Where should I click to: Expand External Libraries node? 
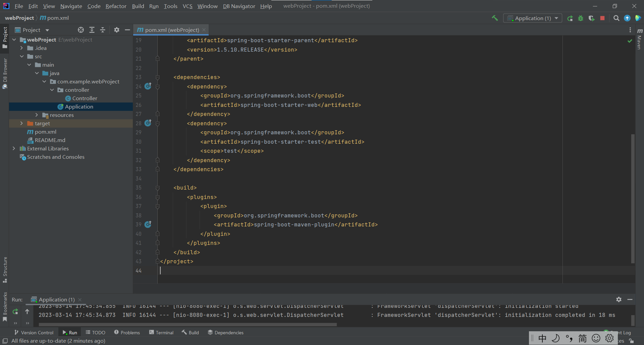(14, 149)
